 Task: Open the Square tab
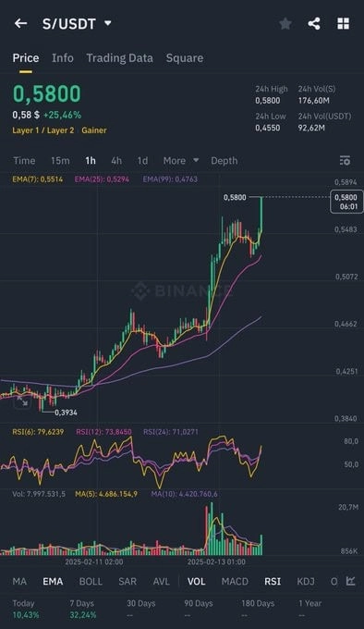tap(185, 58)
